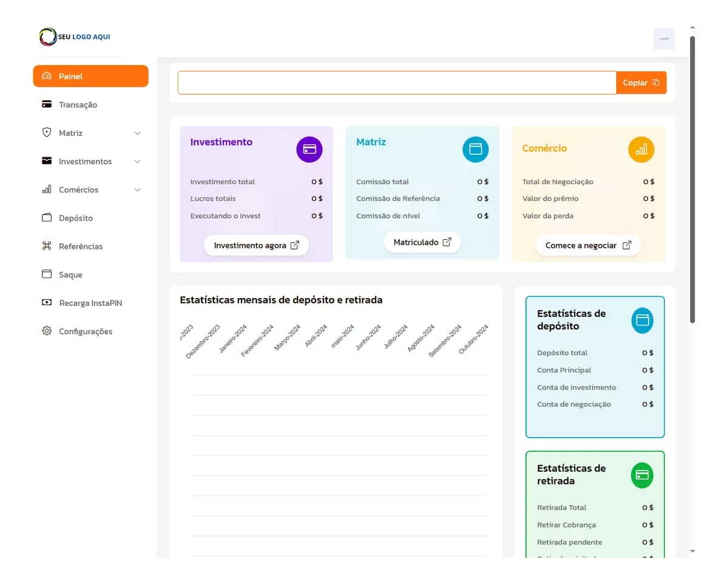Click the Referências command icon in sidebar
The image size is (728, 584).
coord(47,246)
